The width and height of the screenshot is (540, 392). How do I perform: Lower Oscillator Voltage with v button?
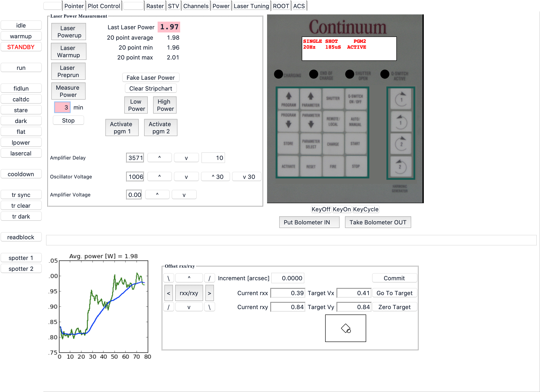[x=186, y=177]
